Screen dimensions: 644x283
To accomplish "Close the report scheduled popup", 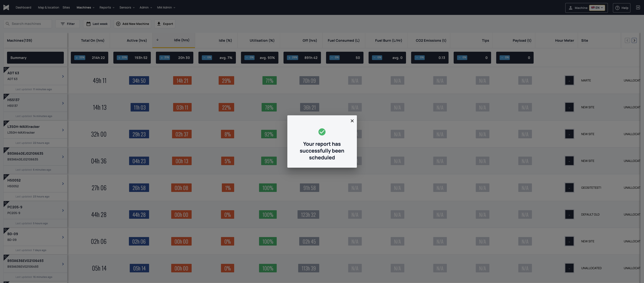I will point(352,121).
